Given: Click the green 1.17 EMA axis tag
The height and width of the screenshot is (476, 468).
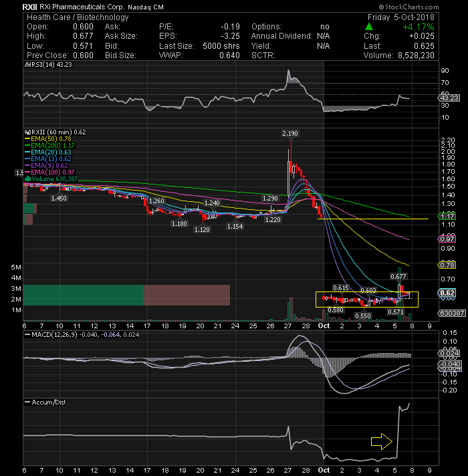Looking at the screenshot, I should coord(447,217).
